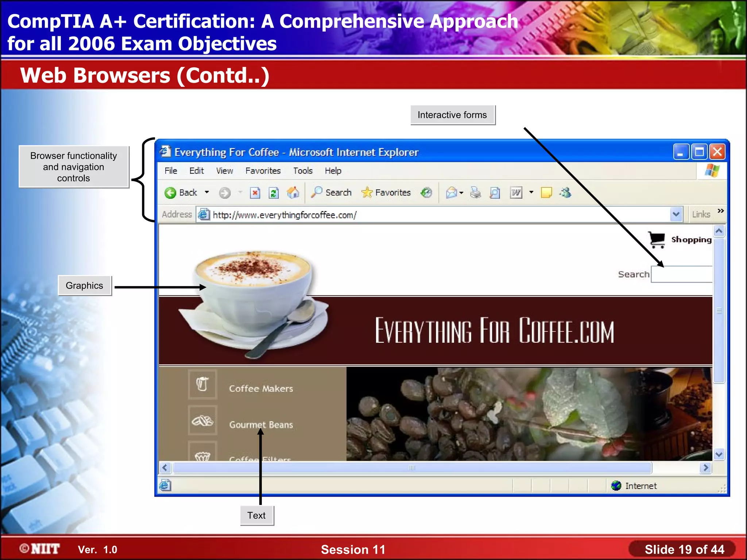Open the Favorites menu in menu bar

point(263,171)
